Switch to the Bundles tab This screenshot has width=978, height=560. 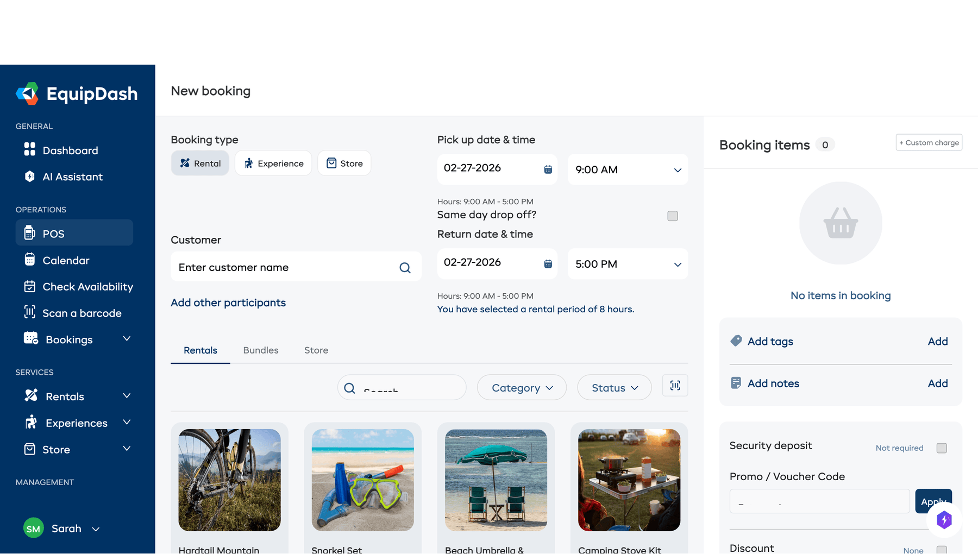point(260,350)
